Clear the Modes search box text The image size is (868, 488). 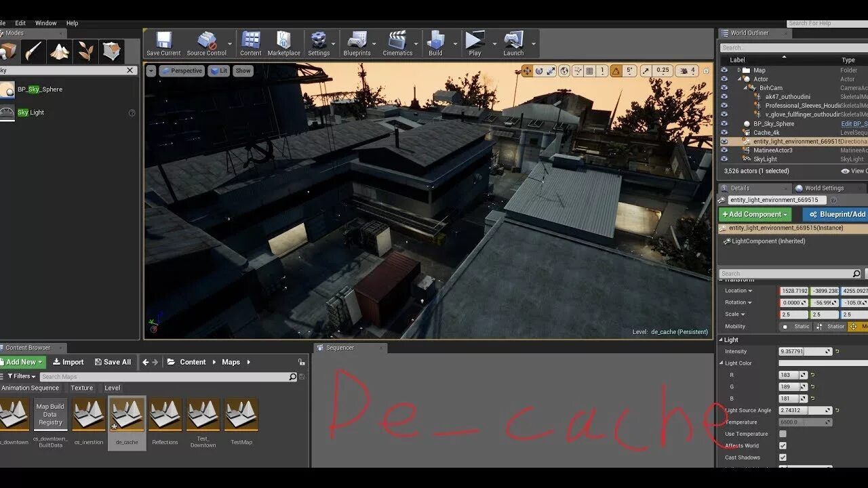pyautogui.click(x=130, y=70)
